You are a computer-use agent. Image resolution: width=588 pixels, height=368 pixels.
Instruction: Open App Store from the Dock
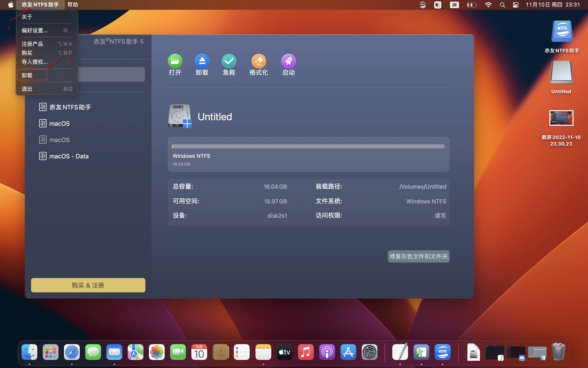point(348,352)
